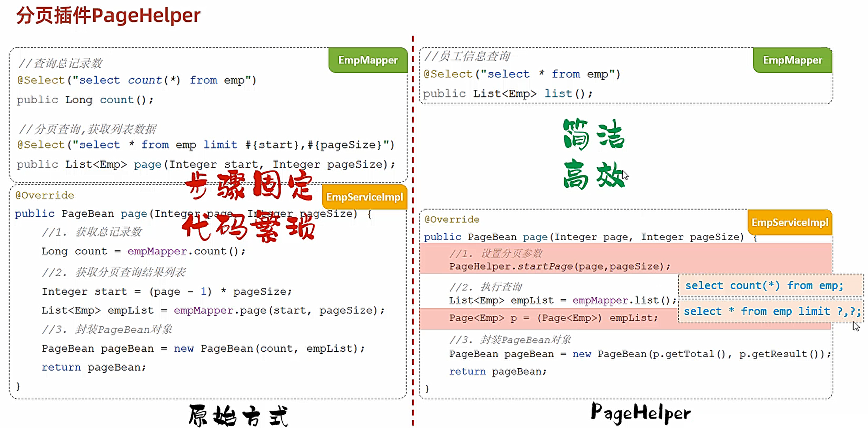Click the line PageHelper.startPage(page,pageSize);
Image resolution: width=868 pixels, height=428 pixels.
(560, 266)
